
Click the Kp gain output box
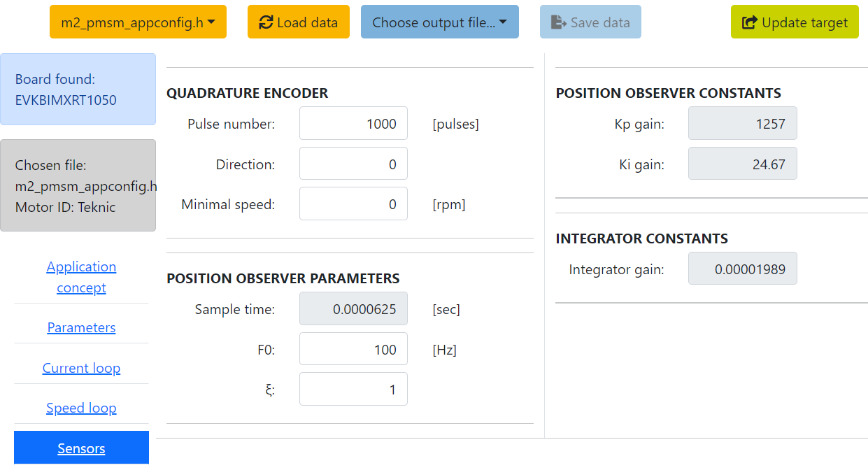742,124
